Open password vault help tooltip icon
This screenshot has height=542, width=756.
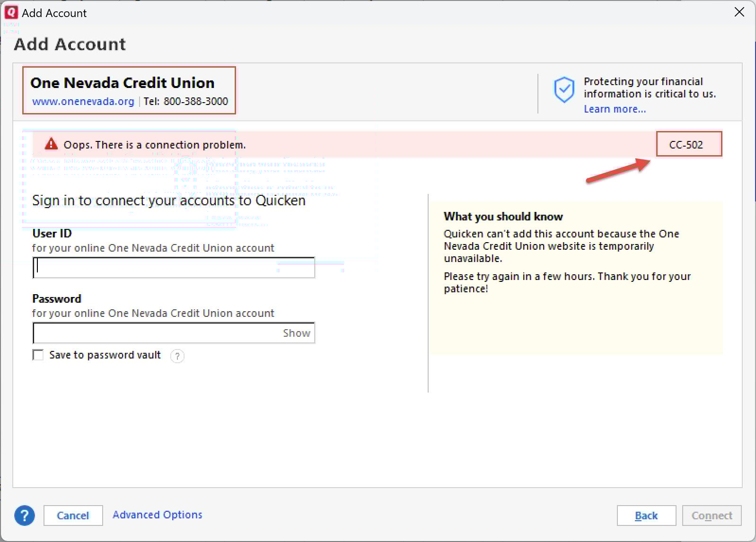(177, 356)
